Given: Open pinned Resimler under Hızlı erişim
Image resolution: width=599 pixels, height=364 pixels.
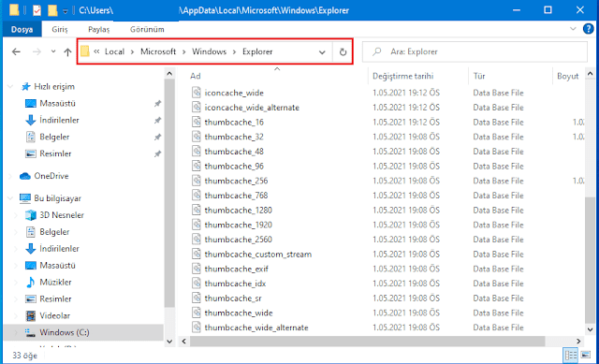Looking at the screenshot, I should [55, 153].
